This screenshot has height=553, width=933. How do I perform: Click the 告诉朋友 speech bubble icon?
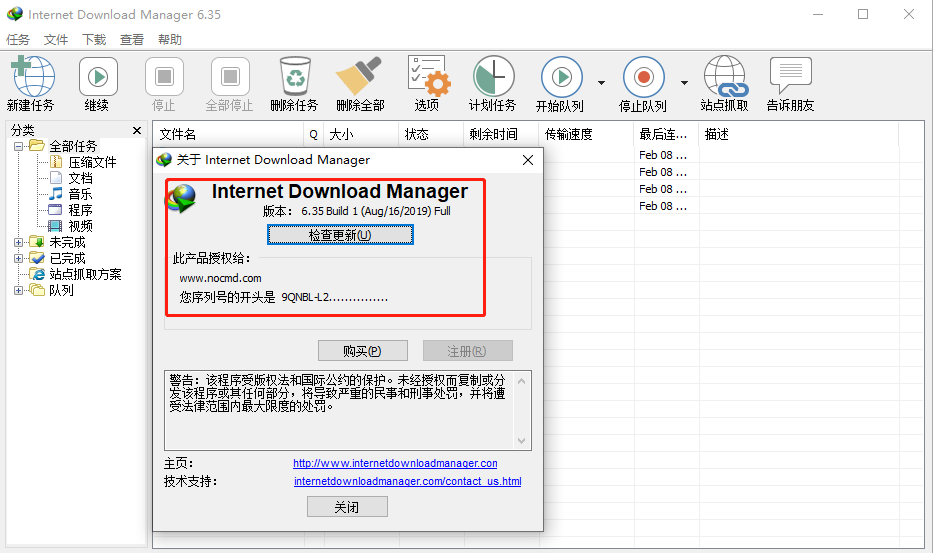click(x=790, y=77)
